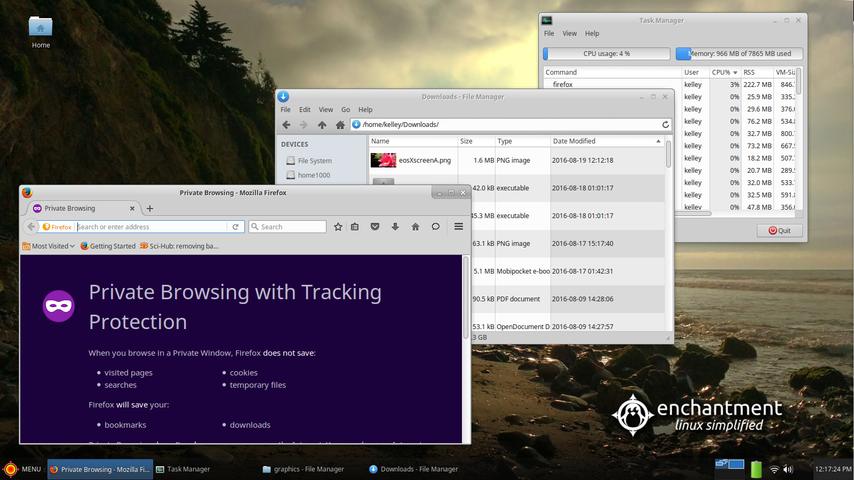854x480 pixels.
Task: Open the View menu in Task Manager
Action: (x=569, y=33)
